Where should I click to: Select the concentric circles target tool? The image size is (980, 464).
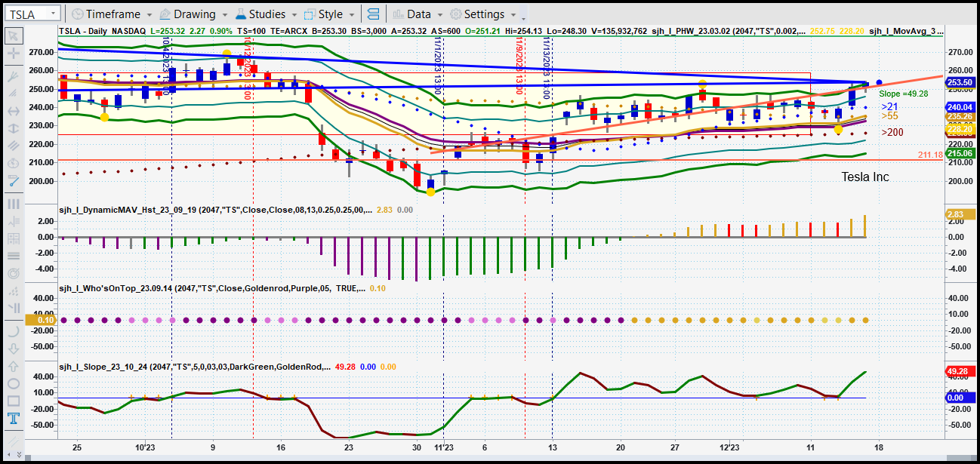coord(13,273)
